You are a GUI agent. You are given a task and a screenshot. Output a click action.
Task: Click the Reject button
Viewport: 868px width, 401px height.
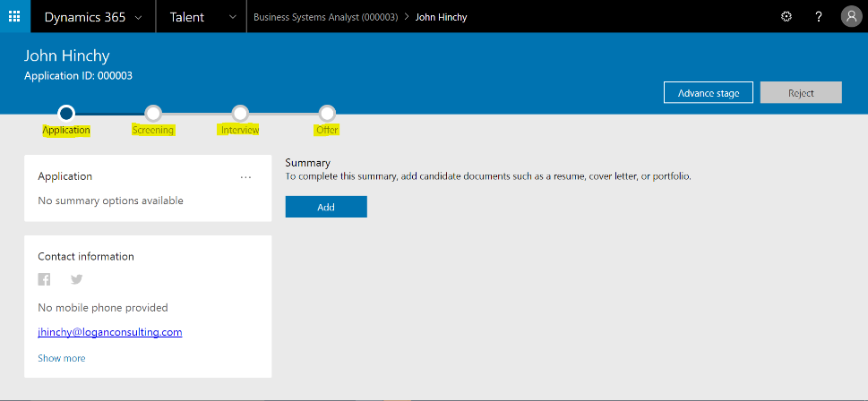pyautogui.click(x=801, y=93)
